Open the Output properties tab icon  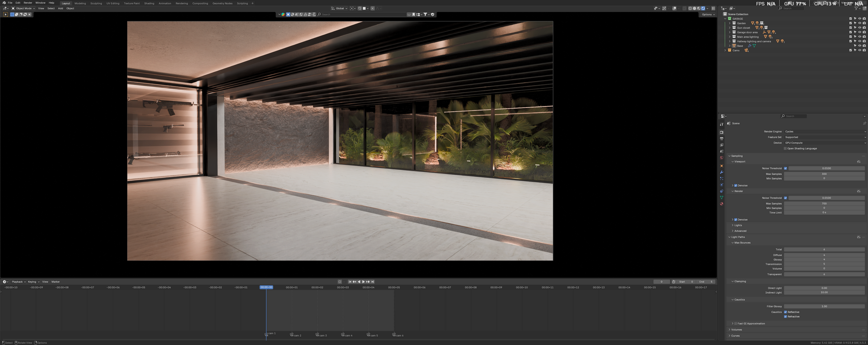(722, 139)
